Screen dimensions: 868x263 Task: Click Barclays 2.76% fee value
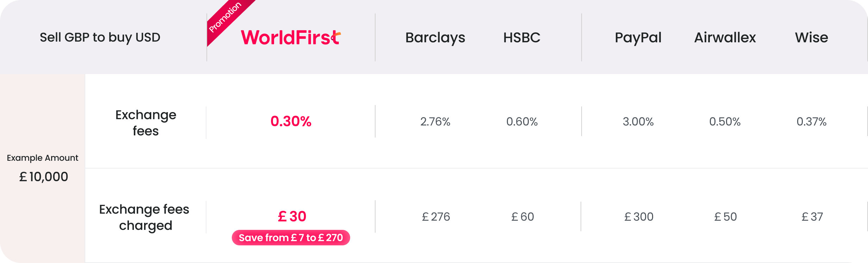pos(435,122)
